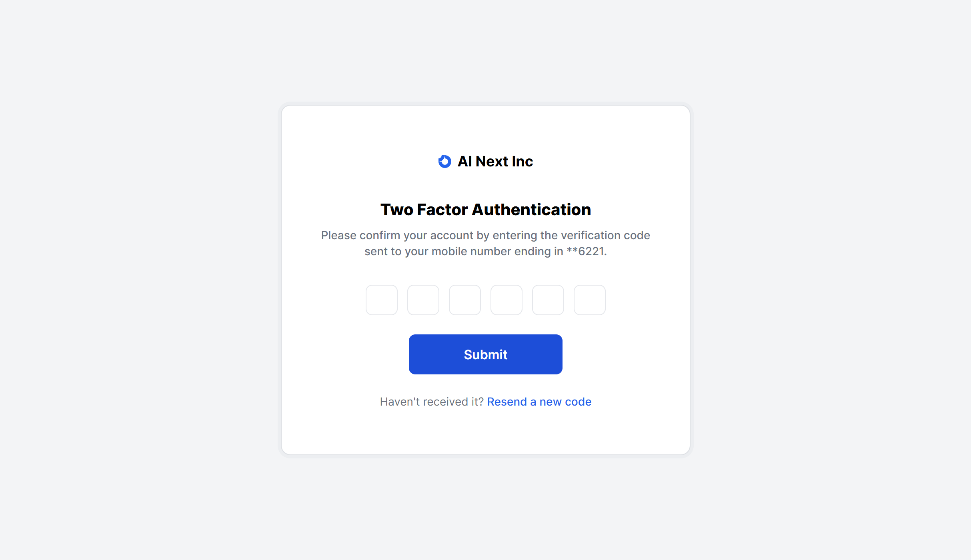
Task: Submit the two factor authentication form
Action: tap(486, 354)
